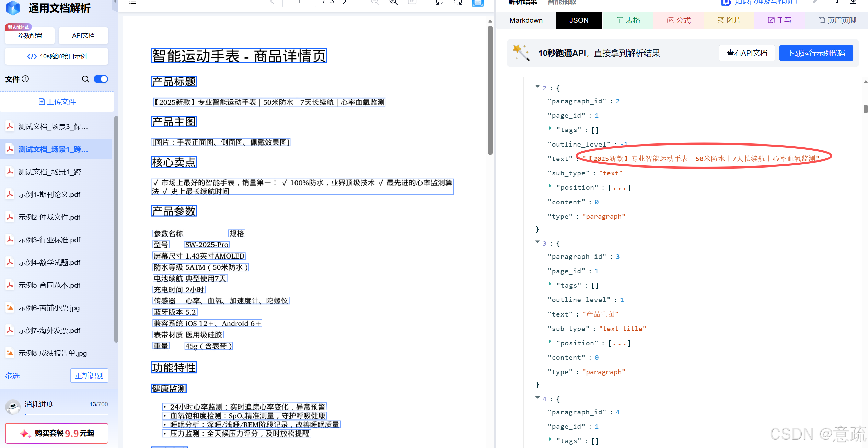The height and width of the screenshot is (448, 868).
Task: Collapse JSON node 3
Action: click(x=537, y=242)
